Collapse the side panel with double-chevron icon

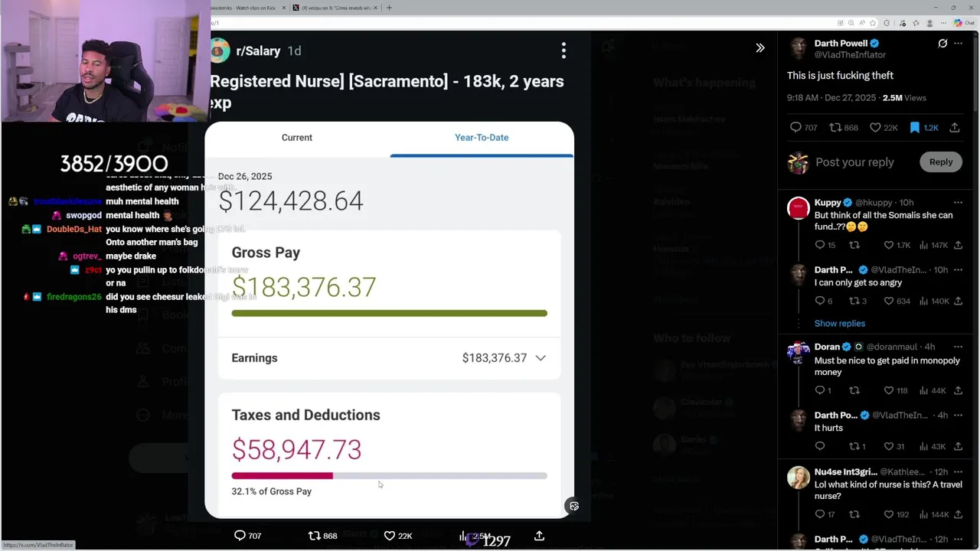pos(760,48)
